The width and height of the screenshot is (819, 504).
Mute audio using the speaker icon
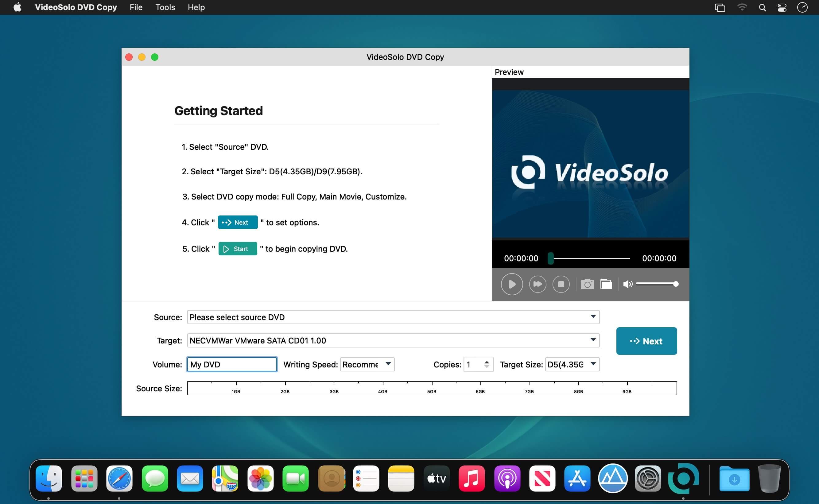627,284
